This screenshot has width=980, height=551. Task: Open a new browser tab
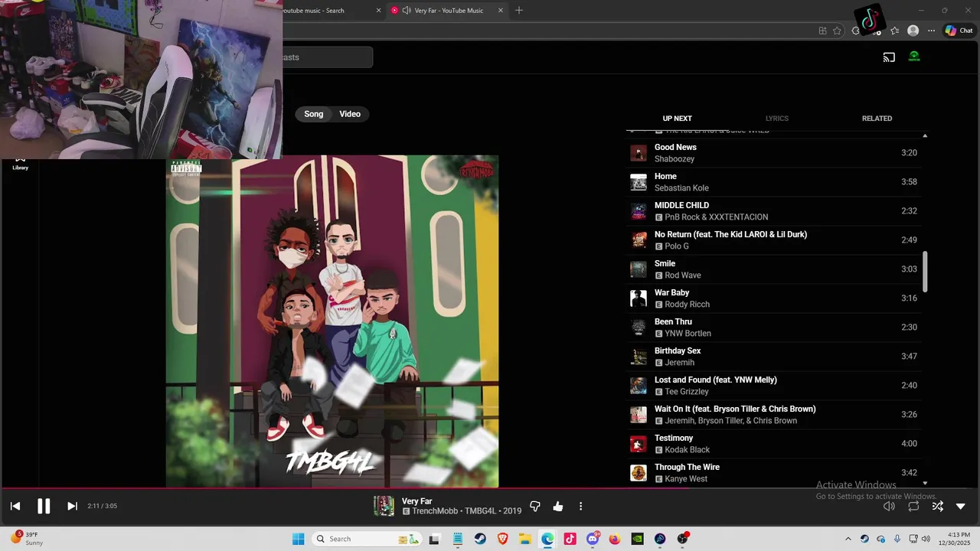(519, 10)
